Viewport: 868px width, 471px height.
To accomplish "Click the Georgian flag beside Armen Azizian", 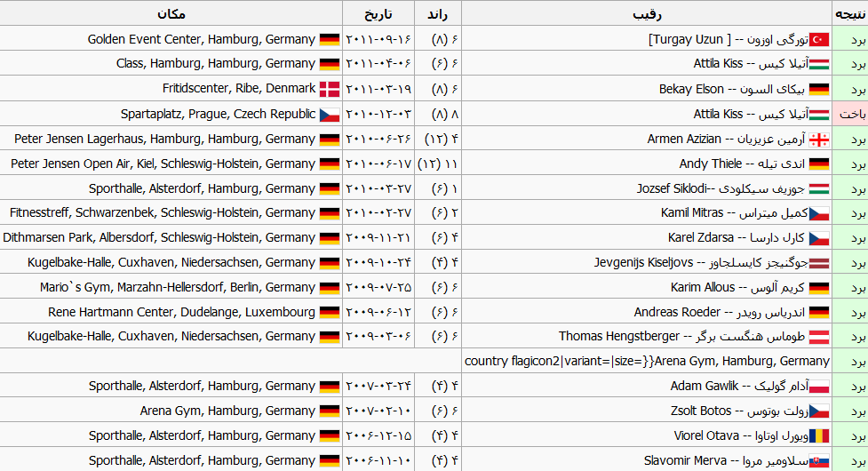I will (818, 139).
